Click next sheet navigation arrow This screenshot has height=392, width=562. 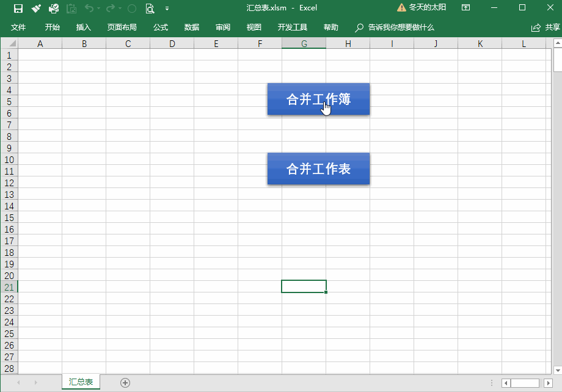35,383
